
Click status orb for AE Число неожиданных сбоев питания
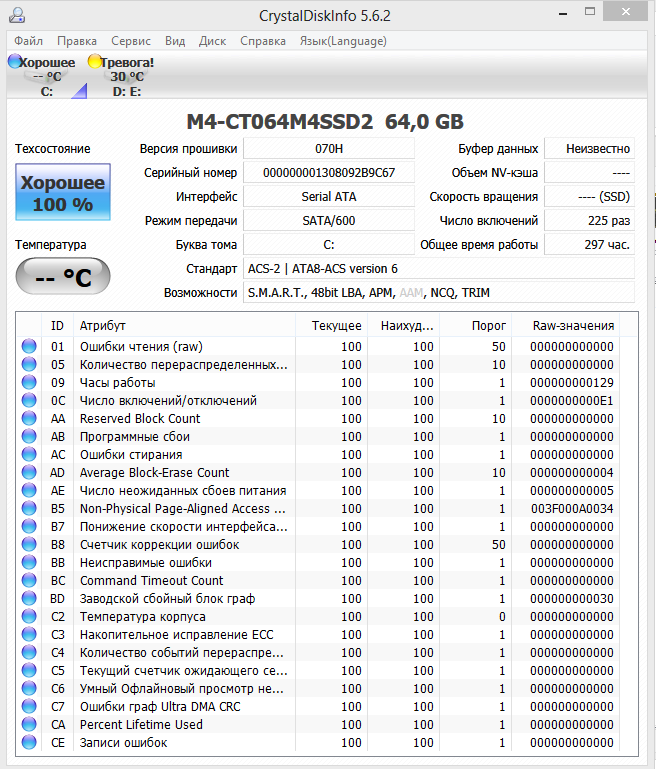[29, 489]
